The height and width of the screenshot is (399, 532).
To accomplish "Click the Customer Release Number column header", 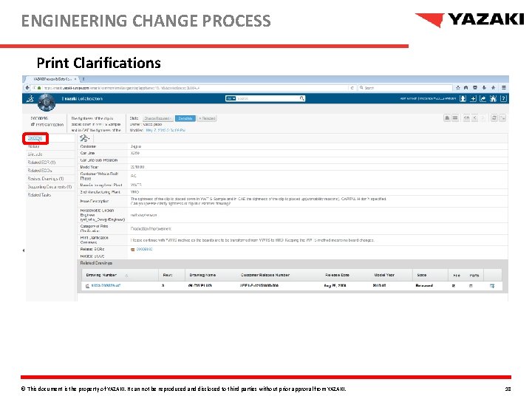I will point(265,275).
